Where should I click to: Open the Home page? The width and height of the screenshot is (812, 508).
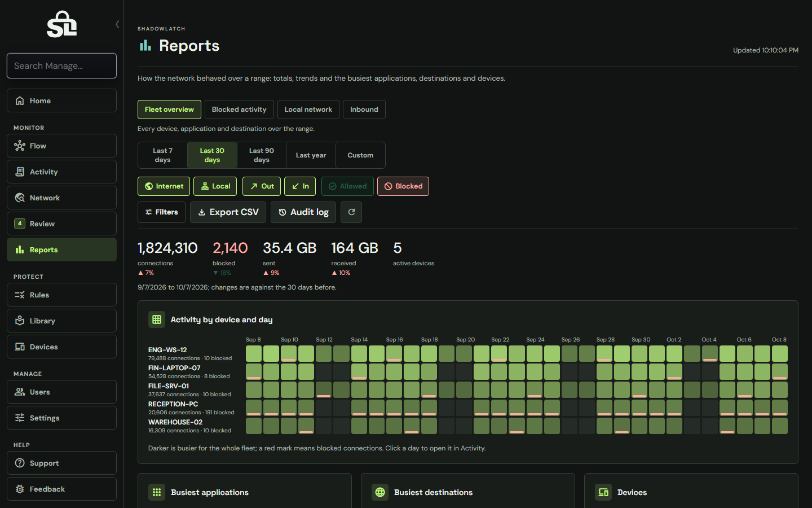click(61, 100)
